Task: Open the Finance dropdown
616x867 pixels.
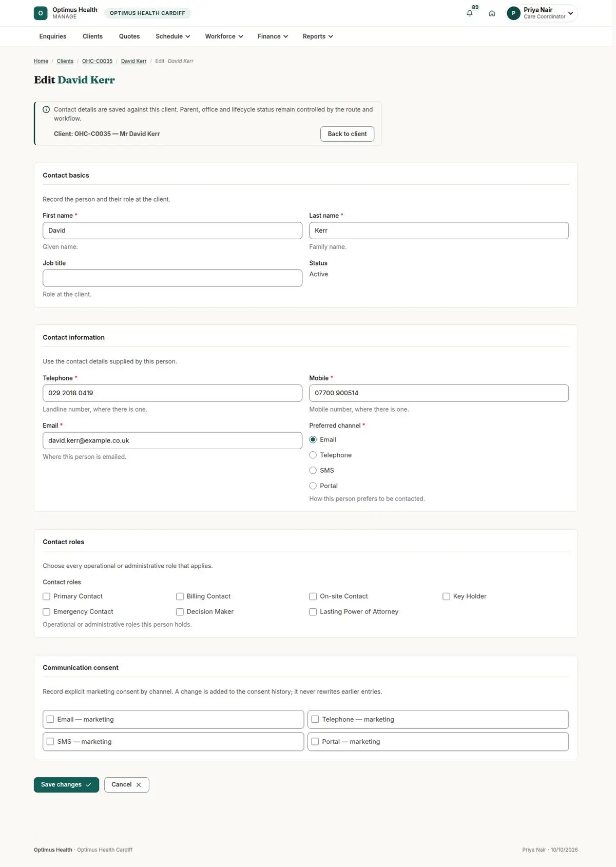Action: 273,36
